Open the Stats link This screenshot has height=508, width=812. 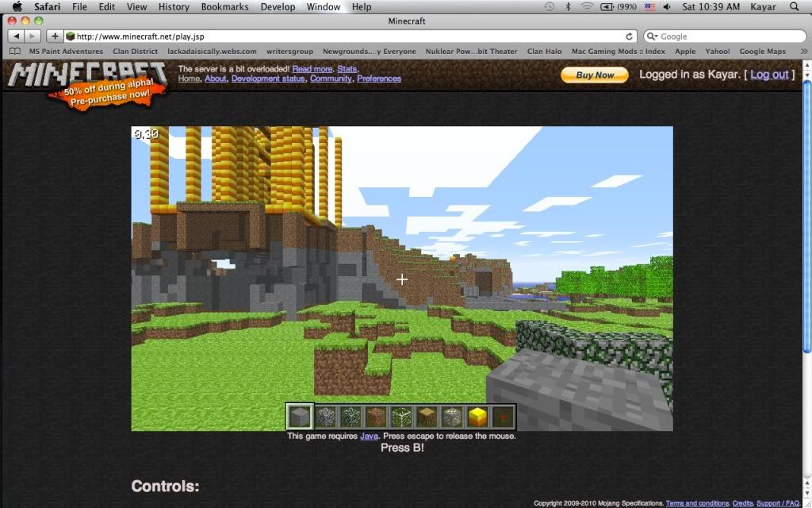[x=347, y=69]
